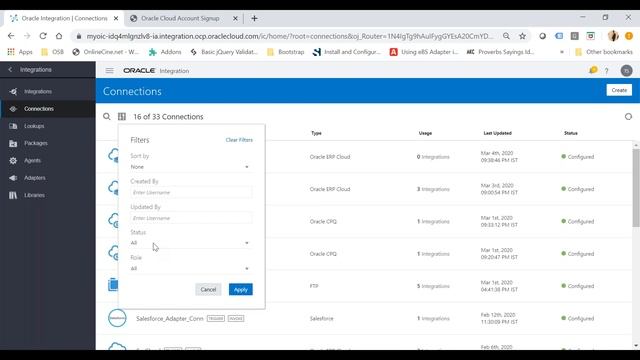Toggle the hamburger navigation menu
This screenshot has height=360, width=640.
pyautogui.click(x=109, y=71)
